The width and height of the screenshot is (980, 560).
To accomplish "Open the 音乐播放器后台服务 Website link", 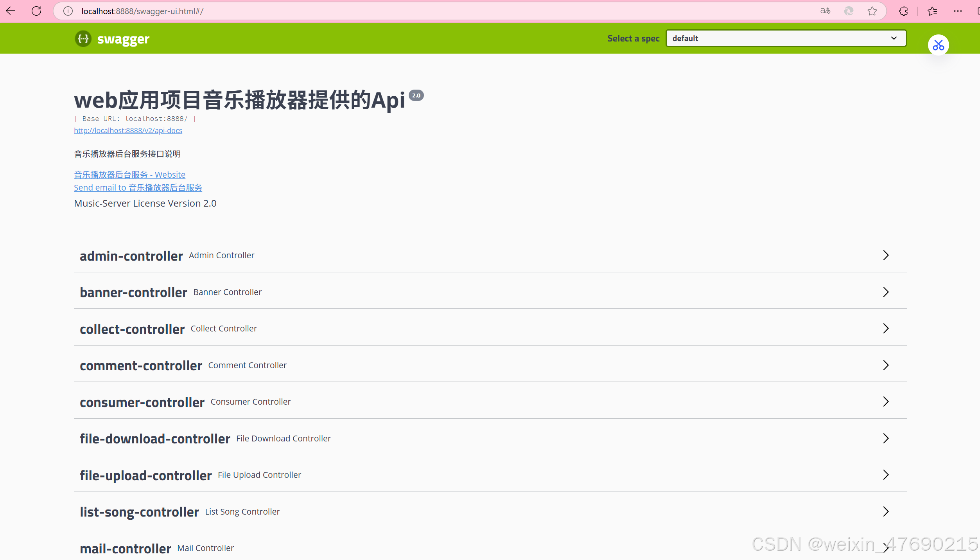I will pyautogui.click(x=129, y=175).
